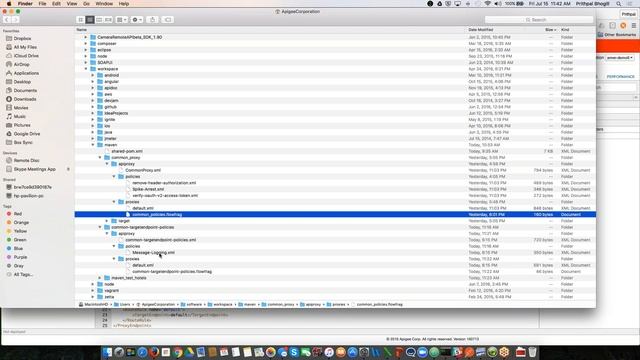Open the Window menu

(104, 4)
